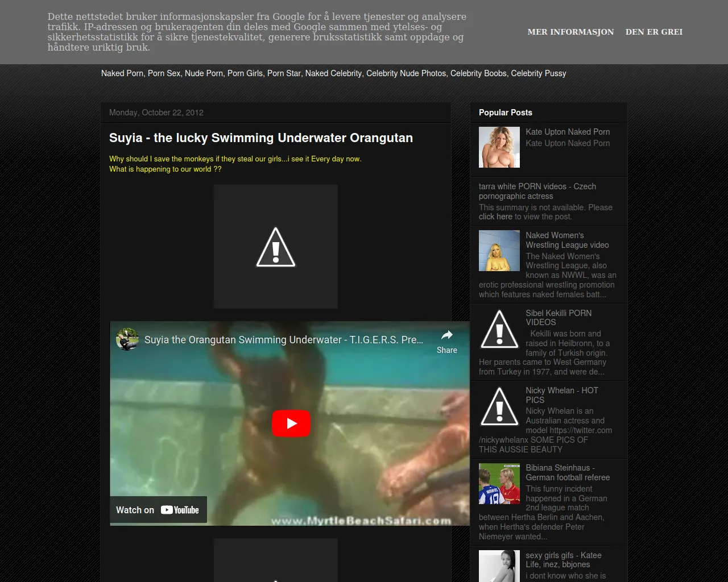Click the video title 'Suyia the Orangutan Swimming Underwater'
The width and height of the screenshot is (728, 582).
tap(284, 340)
